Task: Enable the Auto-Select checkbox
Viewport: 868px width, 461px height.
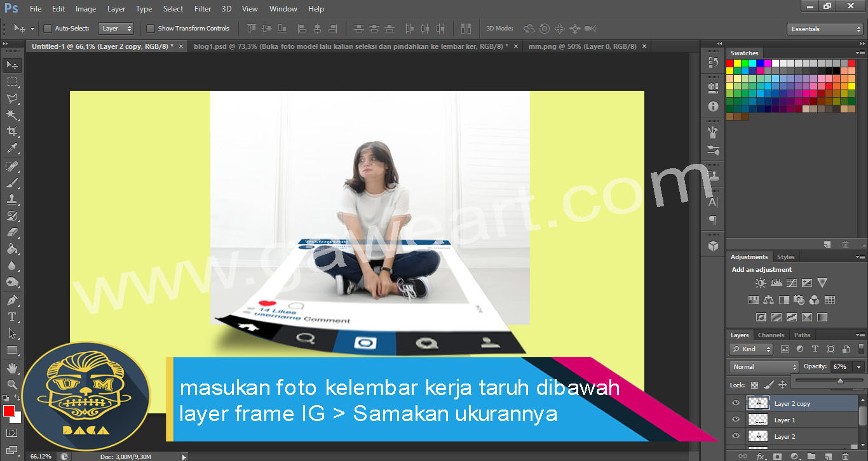Action: [x=47, y=28]
